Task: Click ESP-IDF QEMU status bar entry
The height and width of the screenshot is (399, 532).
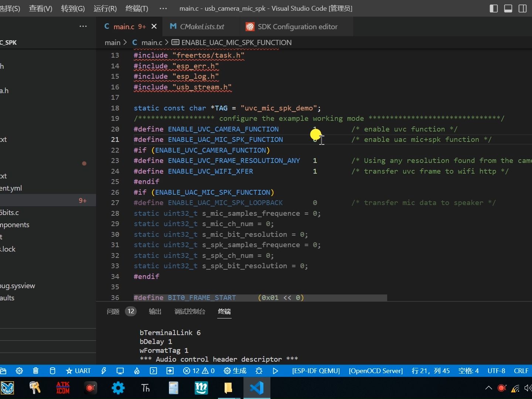Action: 316,371
